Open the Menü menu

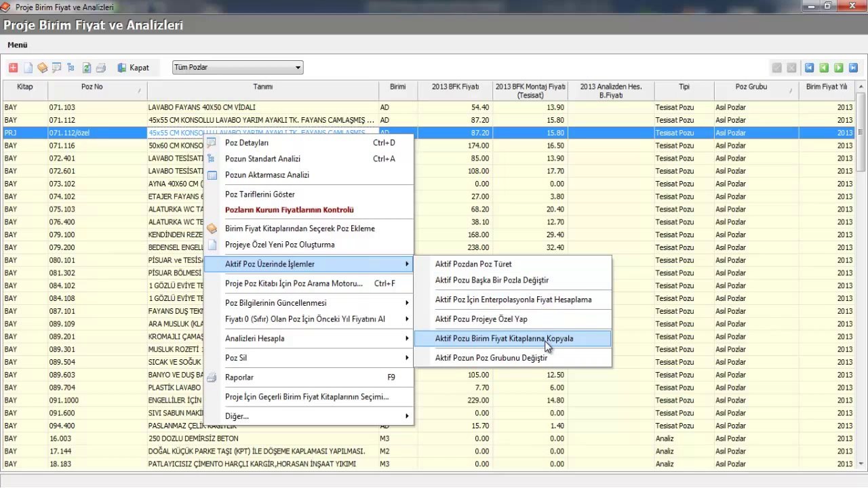pyautogui.click(x=18, y=45)
